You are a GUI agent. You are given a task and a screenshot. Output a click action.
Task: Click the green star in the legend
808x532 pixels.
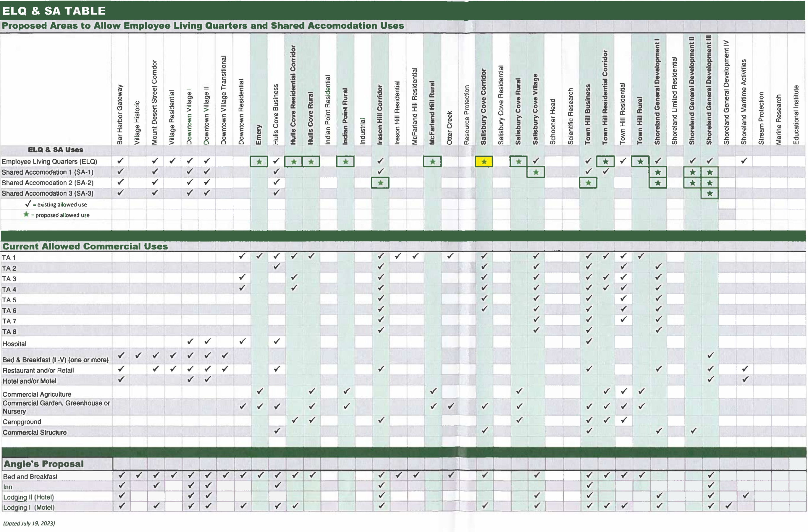(26, 215)
